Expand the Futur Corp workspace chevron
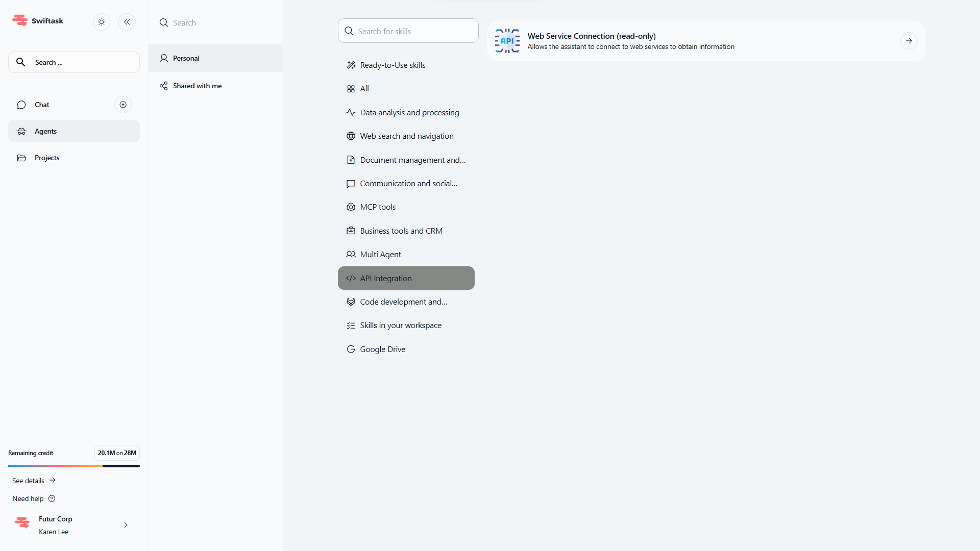Viewport: 980px width, 551px height. tap(126, 525)
